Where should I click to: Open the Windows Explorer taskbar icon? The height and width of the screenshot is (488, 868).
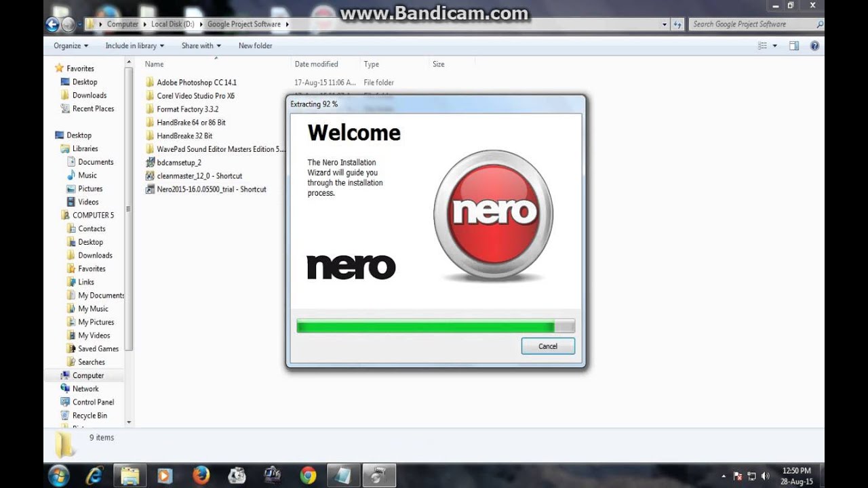[x=130, y=475]
